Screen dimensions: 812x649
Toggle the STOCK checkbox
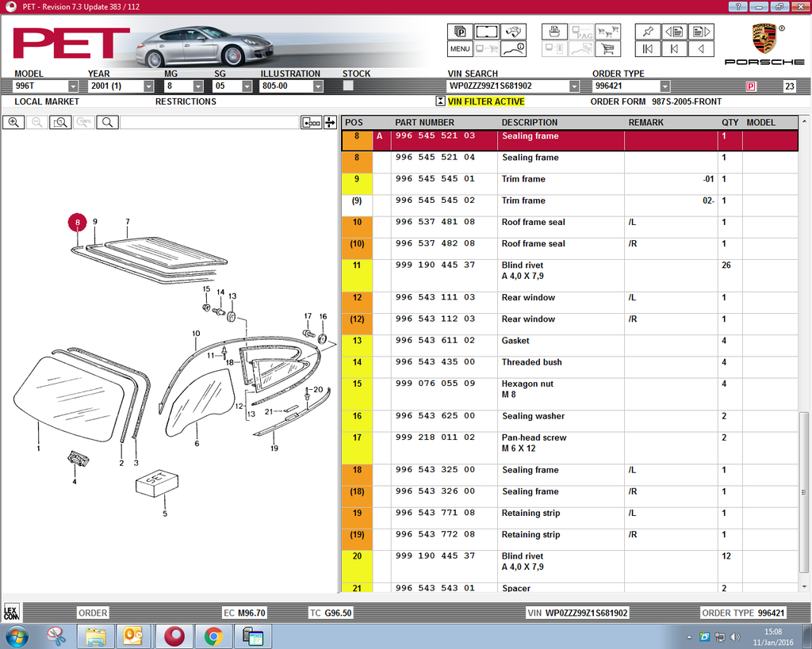coord(348,86)
